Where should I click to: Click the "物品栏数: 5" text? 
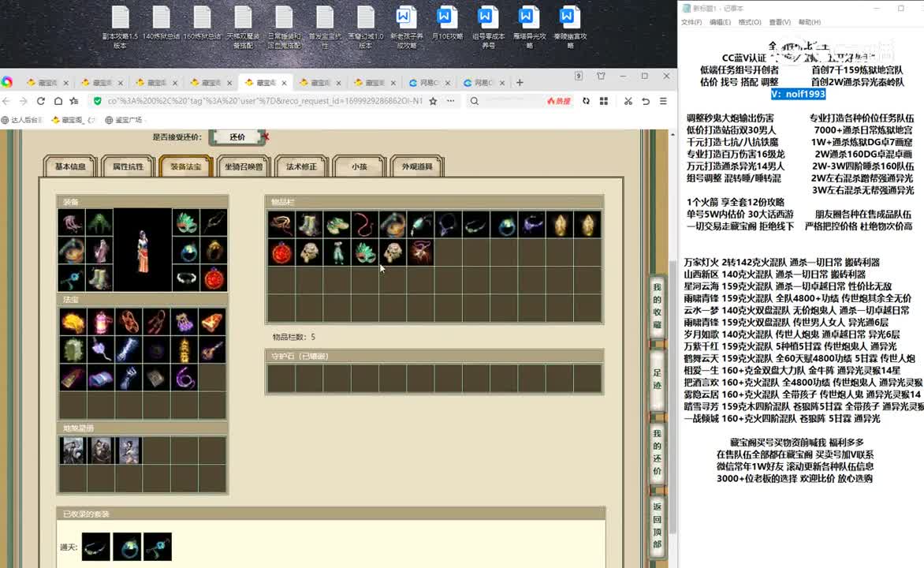[293, 337]
